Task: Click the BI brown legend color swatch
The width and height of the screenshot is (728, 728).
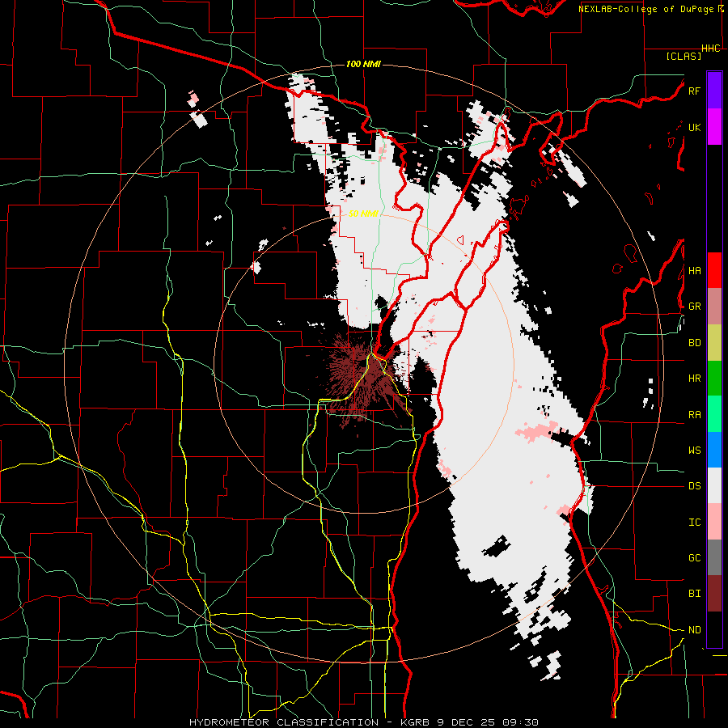Action: (714, 594)
